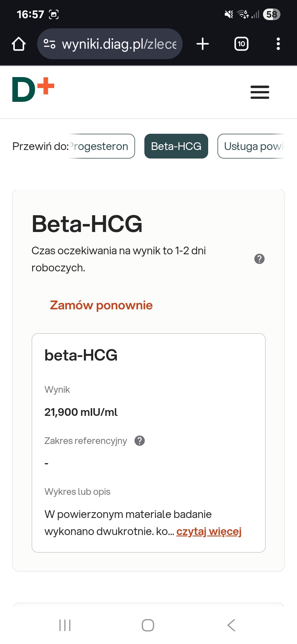297x644 pixels.
Task: Tap Zamów ponownie to reorder test
Action: click(101, 305)
